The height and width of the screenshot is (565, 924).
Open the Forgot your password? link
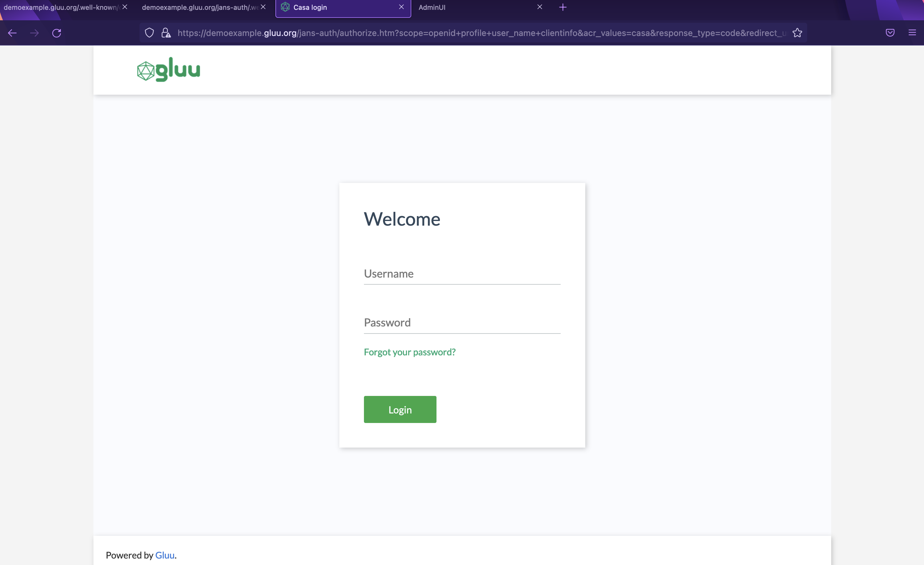click(409, 352)
